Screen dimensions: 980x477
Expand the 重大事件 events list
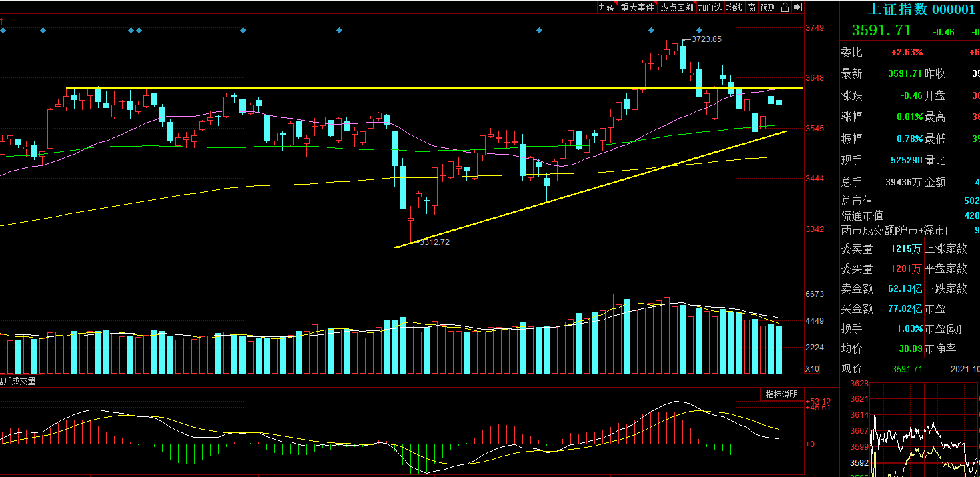coord(637,7)
